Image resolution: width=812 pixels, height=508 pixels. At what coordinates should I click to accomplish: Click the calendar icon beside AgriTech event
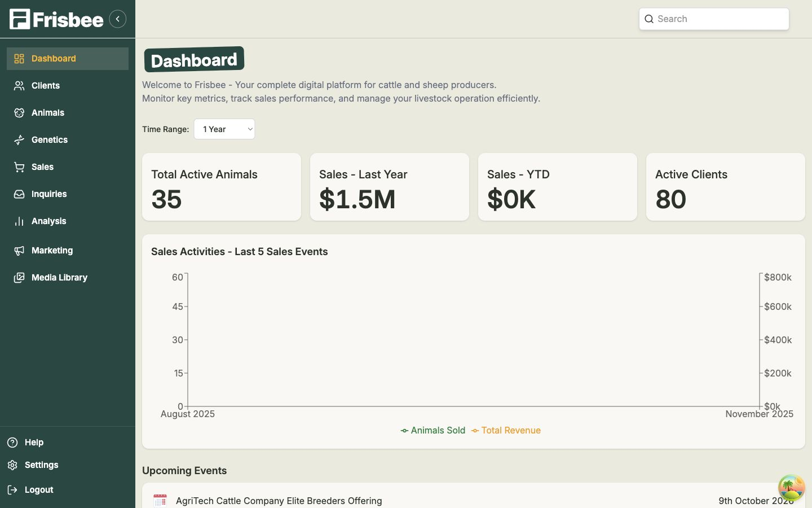pyautogui.click(x=160, y=500)
